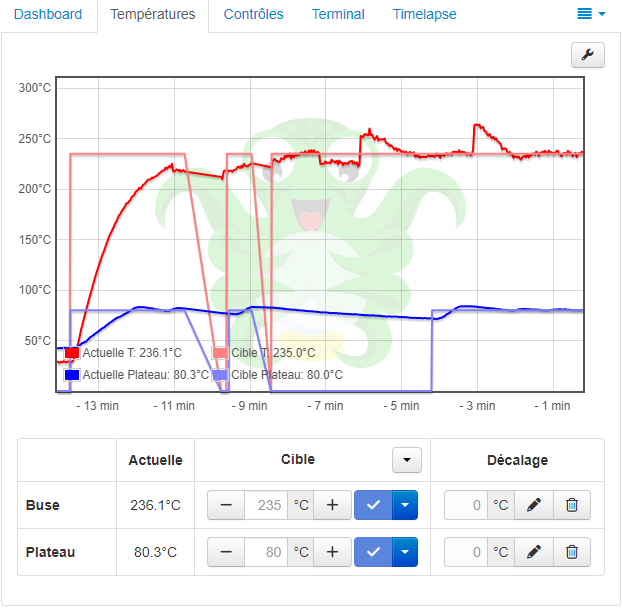Click the Actuelle column header

tap(155, 460)
